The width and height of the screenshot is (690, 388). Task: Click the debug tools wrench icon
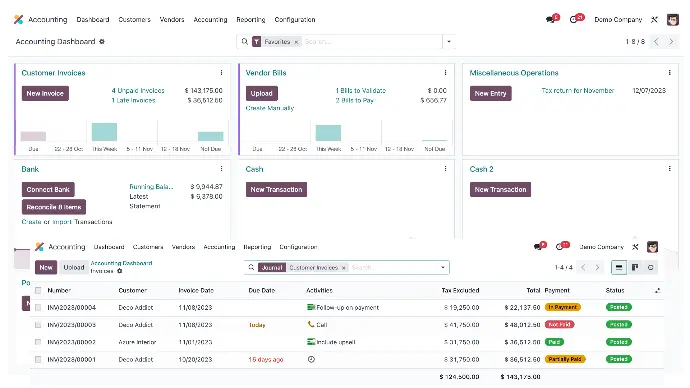pyautogui.click(x=654, y=19)
